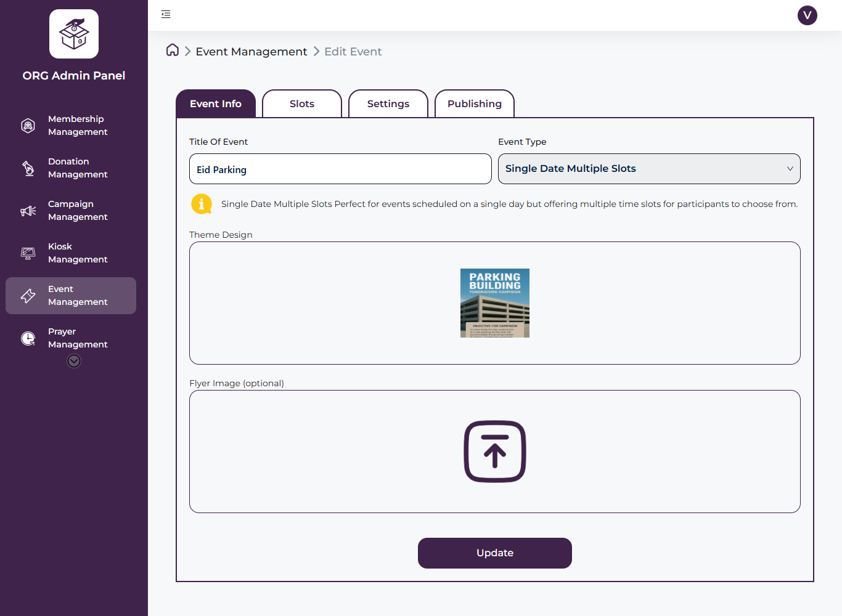This screenshot has height=616, width=842.
Task: Open the Membership Management sidebar icon
Action: 28,125
